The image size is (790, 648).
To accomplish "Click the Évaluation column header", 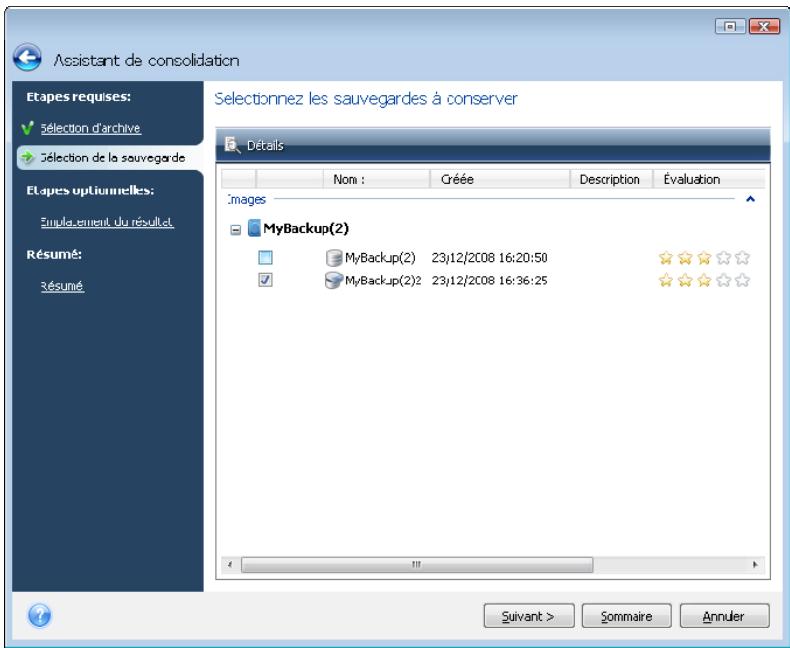I will pyautogui.click(x=709, y=179).
